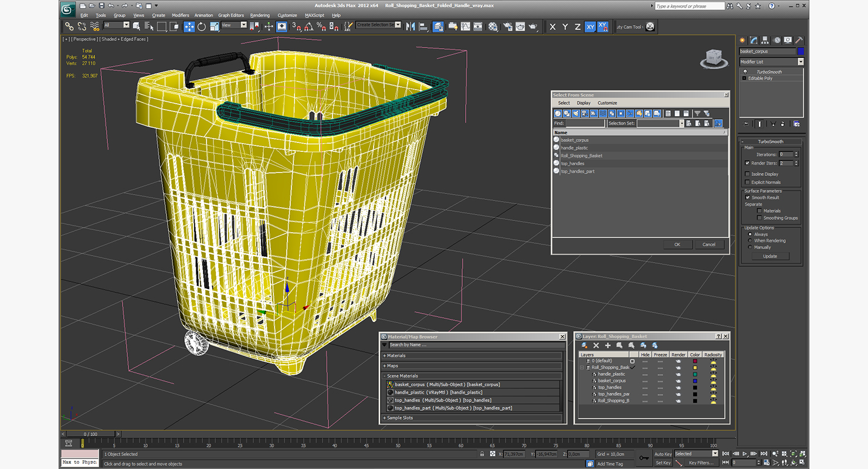Activate the Rotate tool in the main toolbar
This screenshot has width=868, height=469.
tap(202, 26)
